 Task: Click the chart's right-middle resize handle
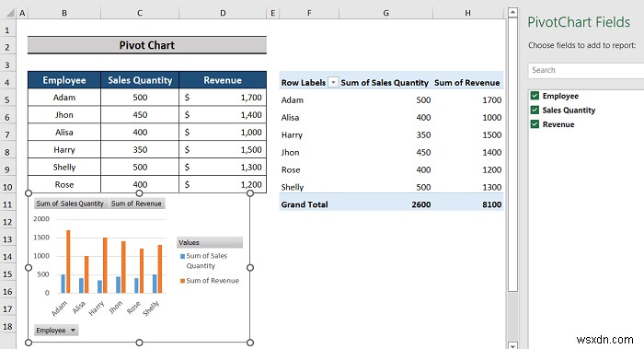[250, 268]
